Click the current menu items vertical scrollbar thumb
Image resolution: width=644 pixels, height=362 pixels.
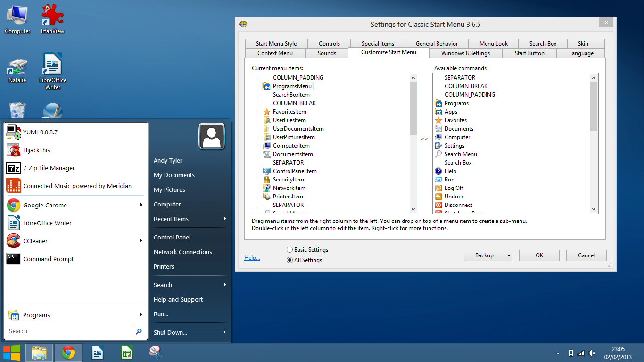coord(413,108)
